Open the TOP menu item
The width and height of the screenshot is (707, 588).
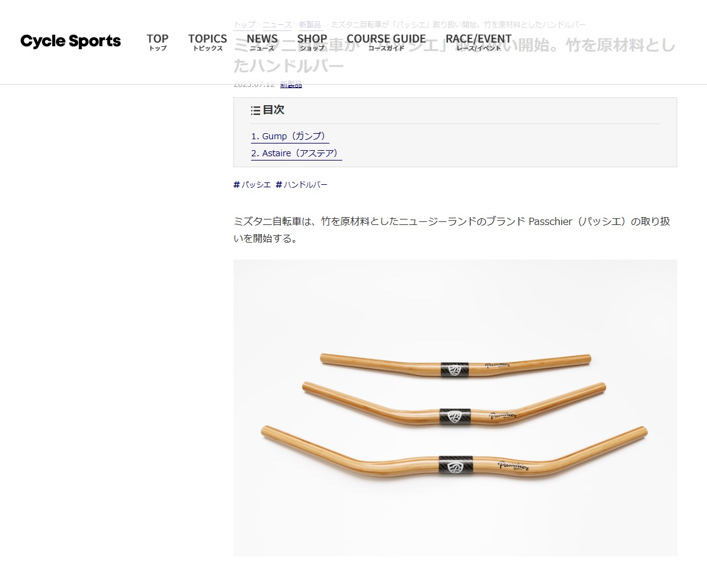point(157,42)
